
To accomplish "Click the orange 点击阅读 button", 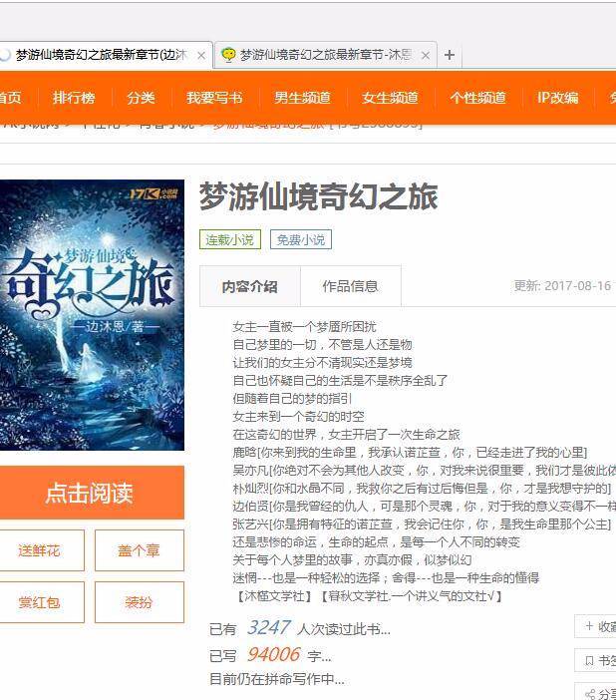I will click(x=91, y=493).
